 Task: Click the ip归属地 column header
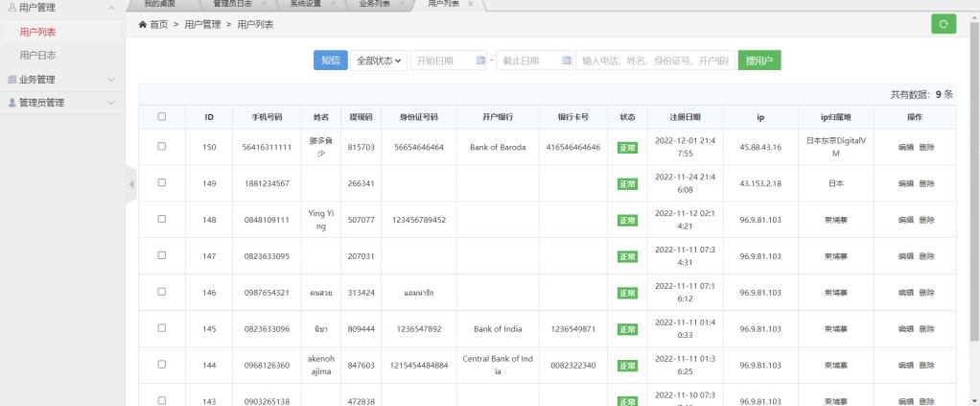835,117
